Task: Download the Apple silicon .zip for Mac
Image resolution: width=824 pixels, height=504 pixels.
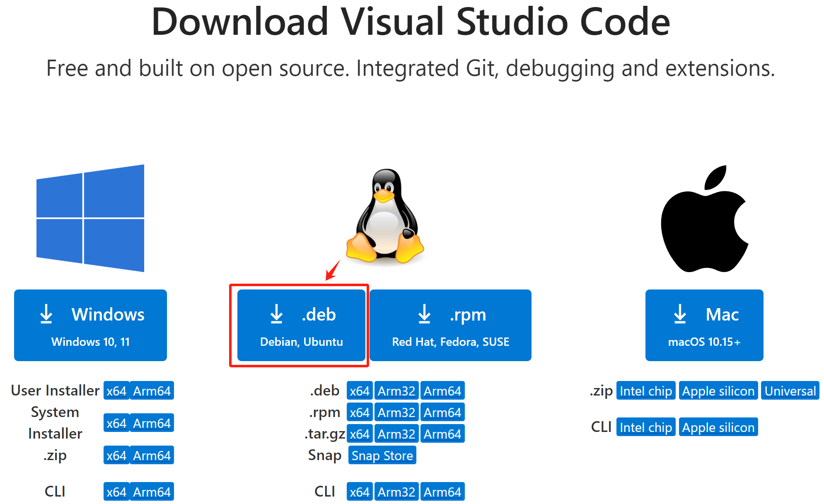Action: pos(718,391)
